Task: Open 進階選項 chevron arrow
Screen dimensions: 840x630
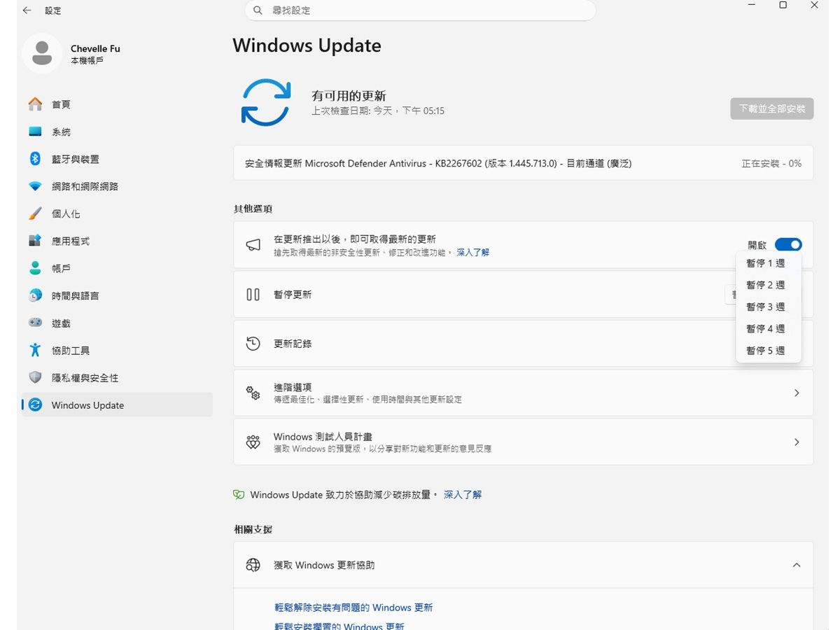Action: point(797,393)
